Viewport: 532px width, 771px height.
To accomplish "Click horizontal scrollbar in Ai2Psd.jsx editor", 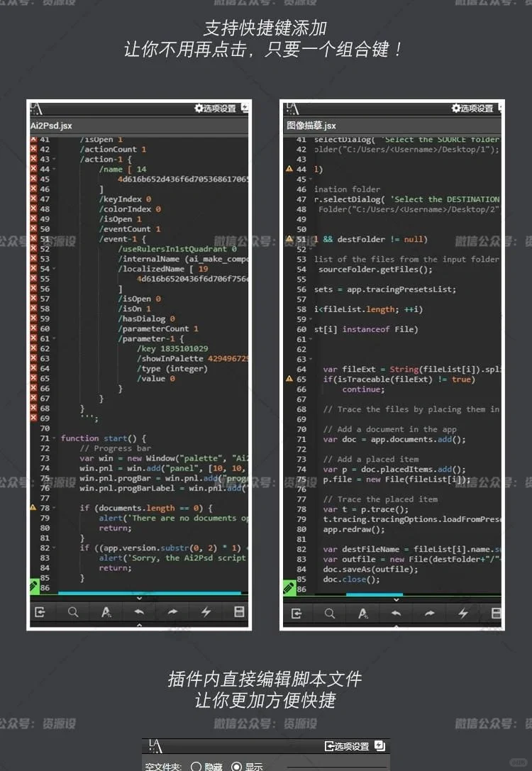I will tap(150, 593).
